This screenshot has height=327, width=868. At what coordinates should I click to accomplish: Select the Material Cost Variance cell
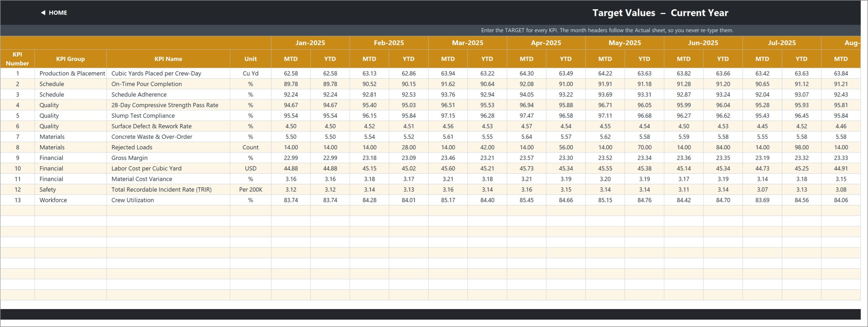168,179
